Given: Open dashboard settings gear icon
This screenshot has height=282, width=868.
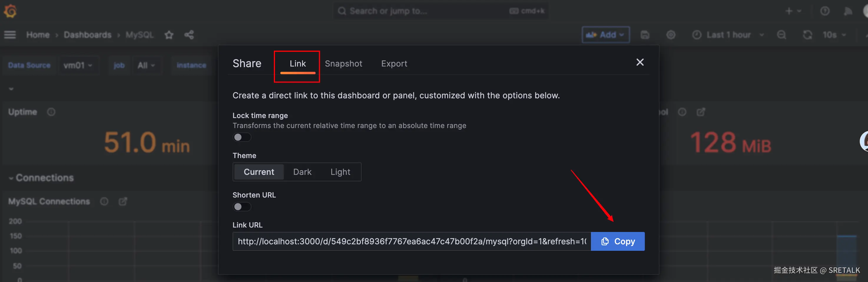Looking at the screenshot, I should point(670,35).
